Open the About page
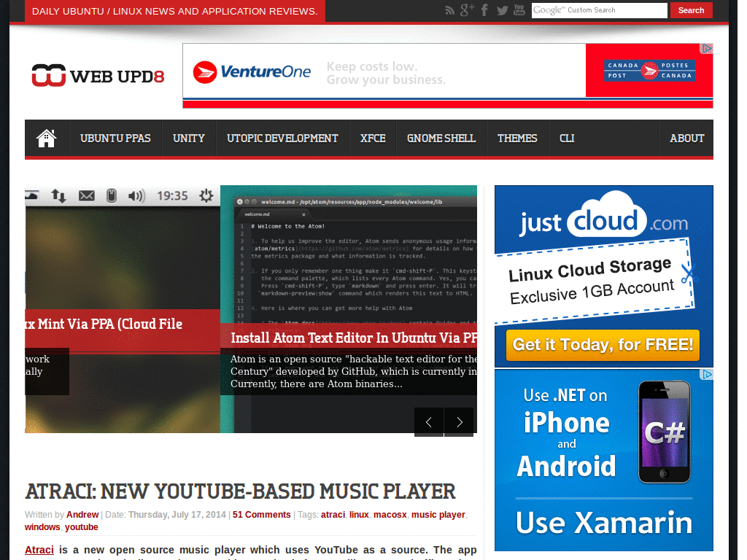This screenshot has width=747, height=560. point(686,138)
